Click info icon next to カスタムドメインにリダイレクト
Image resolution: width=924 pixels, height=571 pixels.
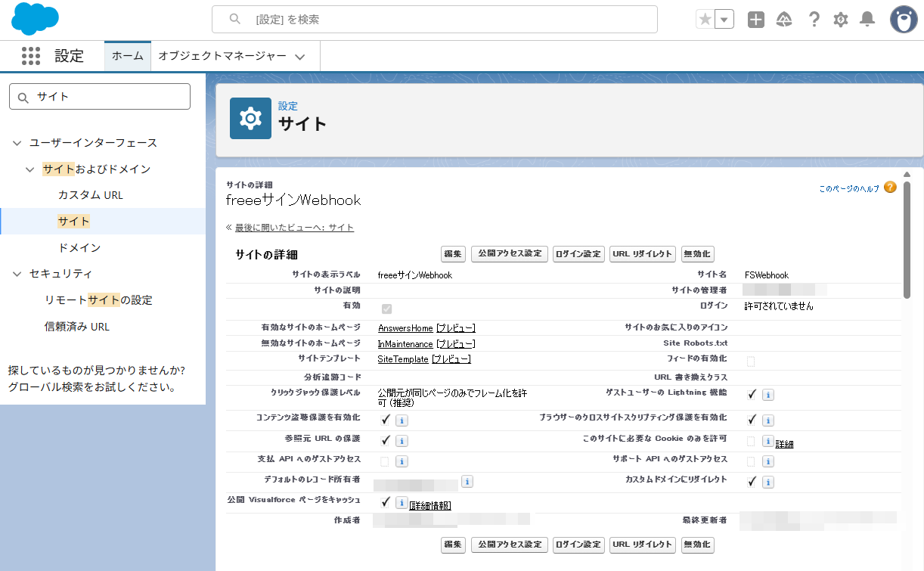coord(767,482)
